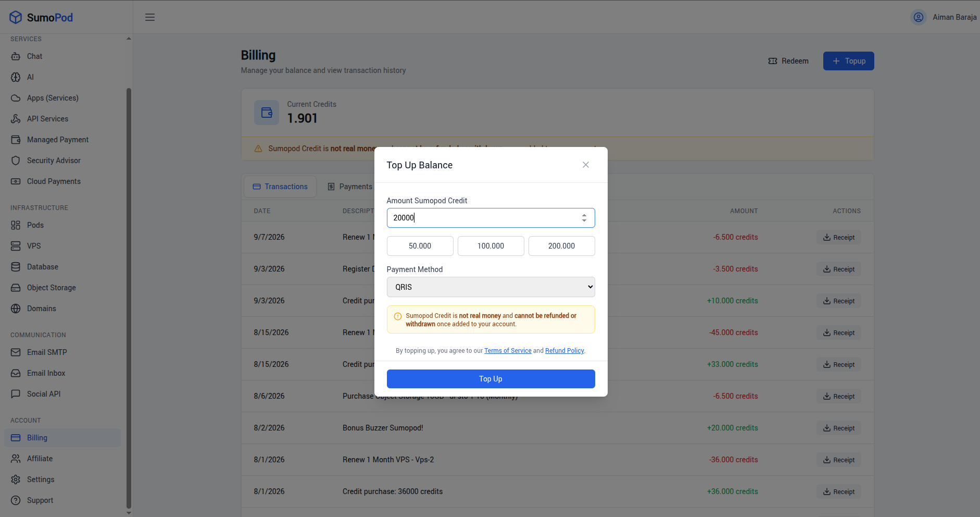Open the Terms of Service link
The height and width of the screenshot is (517, 980).
508,351
